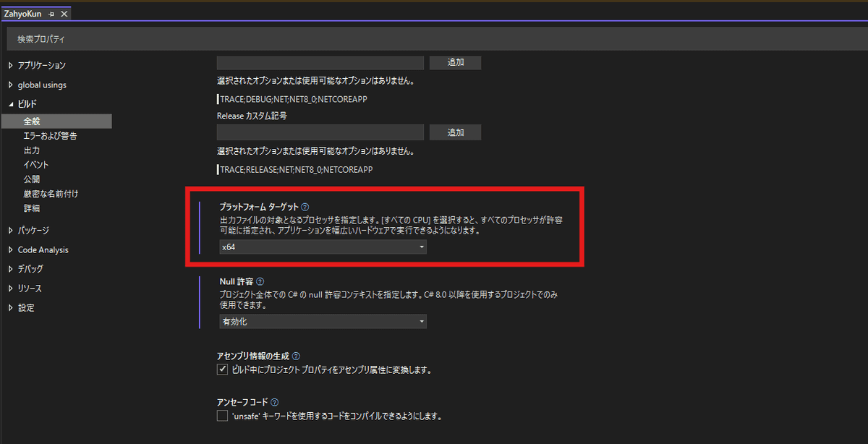The height and width of the screenshot is (444, 868).
Task: Pin the ZahyoKun tab
Action: pyautogui.click(x=51, y=14)
